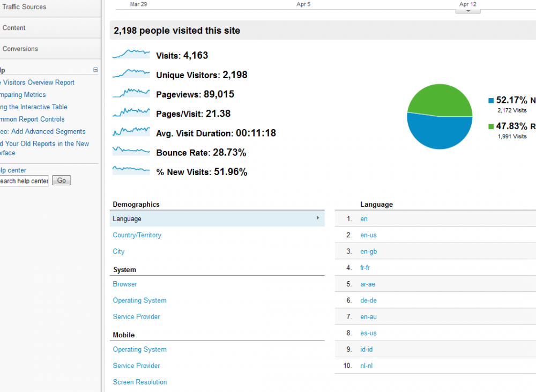Click the Pageviews sparkline graph
536x392 pixels.
pyautogui.click(x=131, y=93)
